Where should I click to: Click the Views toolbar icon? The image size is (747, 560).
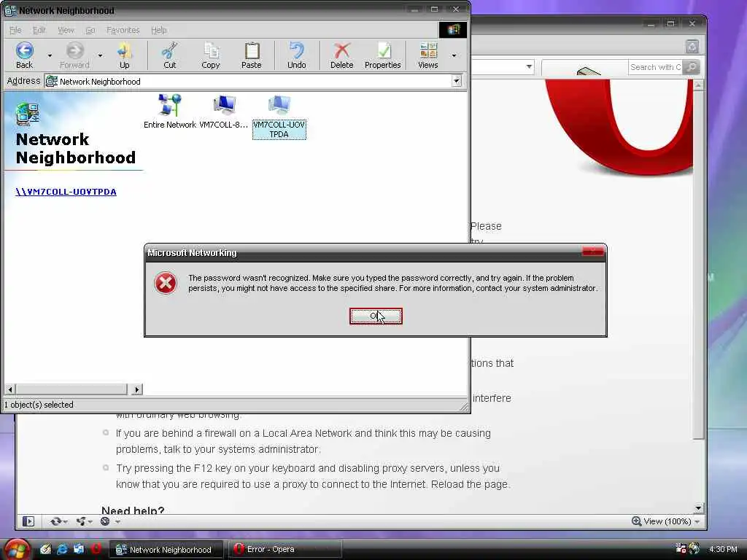click(427, 55)
